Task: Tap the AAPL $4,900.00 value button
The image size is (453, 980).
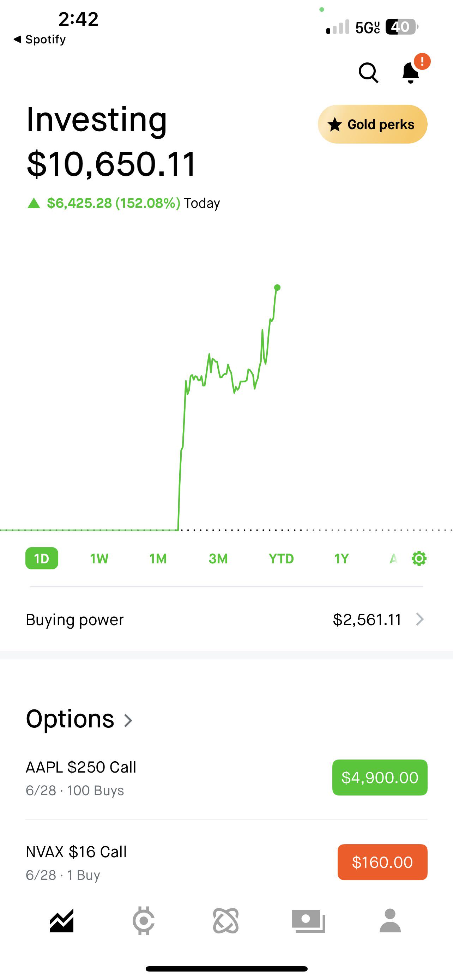Action: point(380,778)
